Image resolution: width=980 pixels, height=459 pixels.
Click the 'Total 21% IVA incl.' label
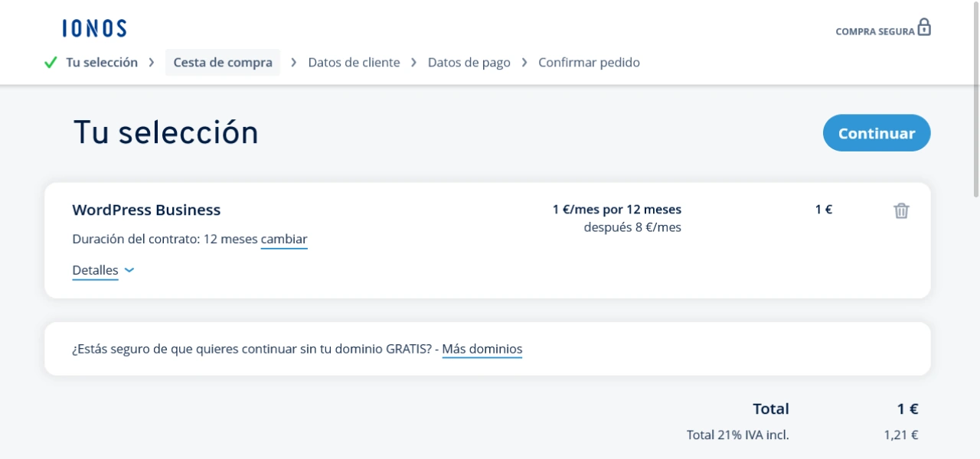(738, 435)
